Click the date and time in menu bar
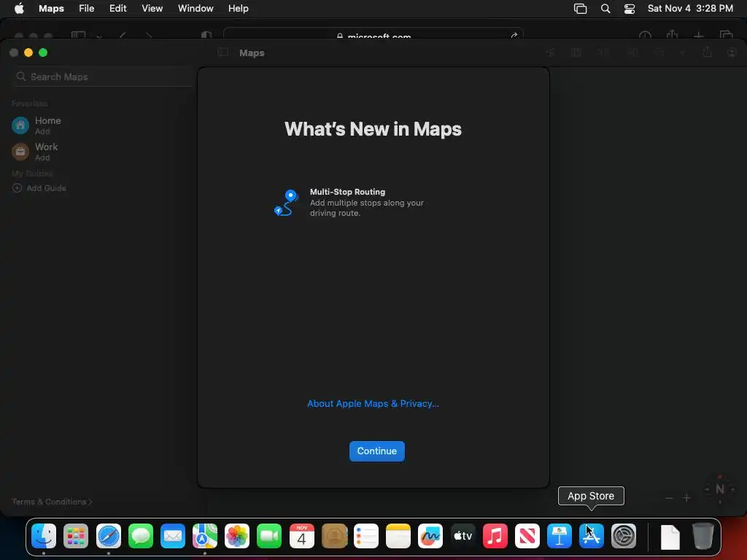This screenshot has width=747, height=560. point(690,8)
